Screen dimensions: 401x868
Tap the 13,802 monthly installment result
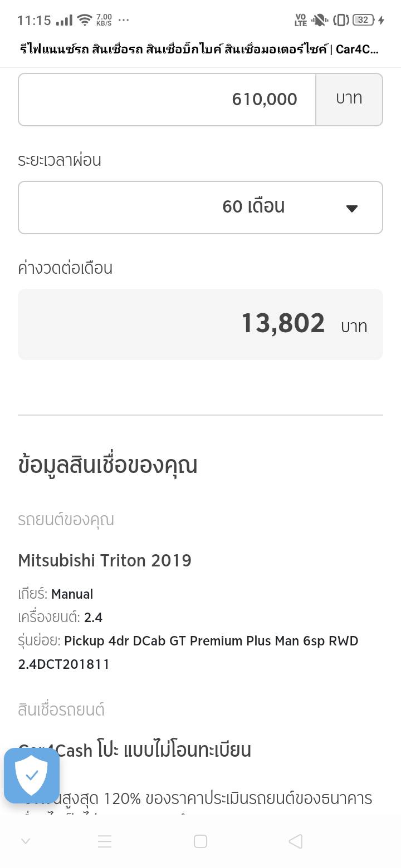(x=283, y=324)
